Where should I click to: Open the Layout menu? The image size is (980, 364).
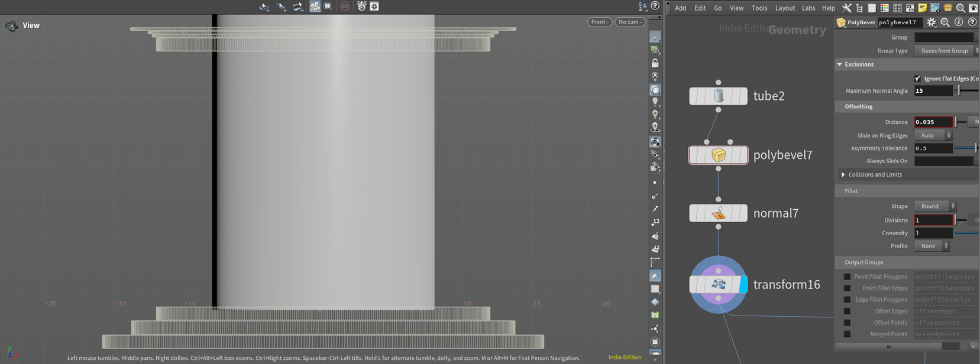pyautogui.click(x=785, y=8)
